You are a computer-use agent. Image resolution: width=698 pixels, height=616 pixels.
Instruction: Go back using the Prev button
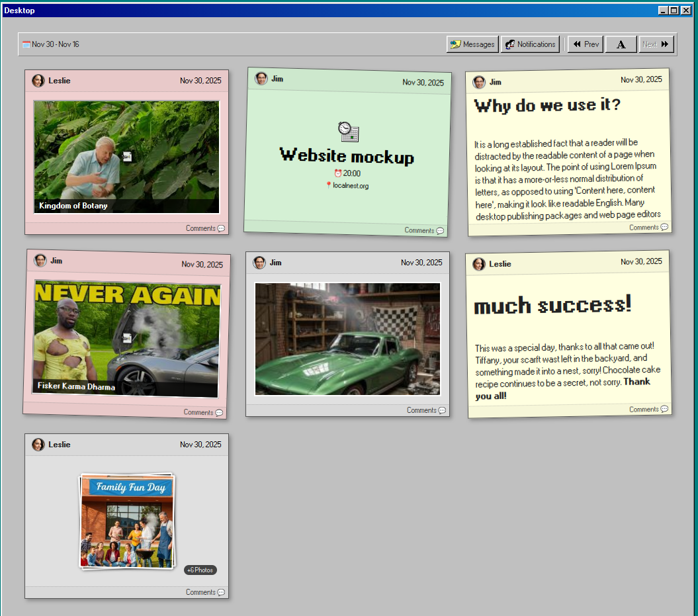click(x=585, y=44)
